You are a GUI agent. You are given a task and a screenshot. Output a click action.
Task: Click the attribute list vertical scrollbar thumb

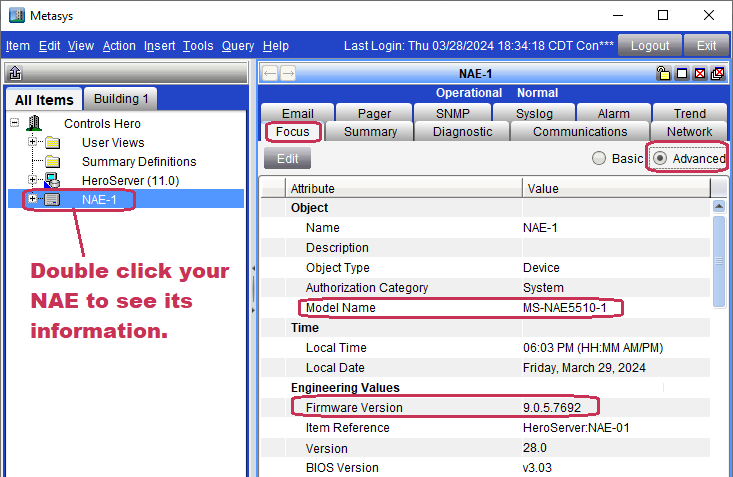[719, 261]
